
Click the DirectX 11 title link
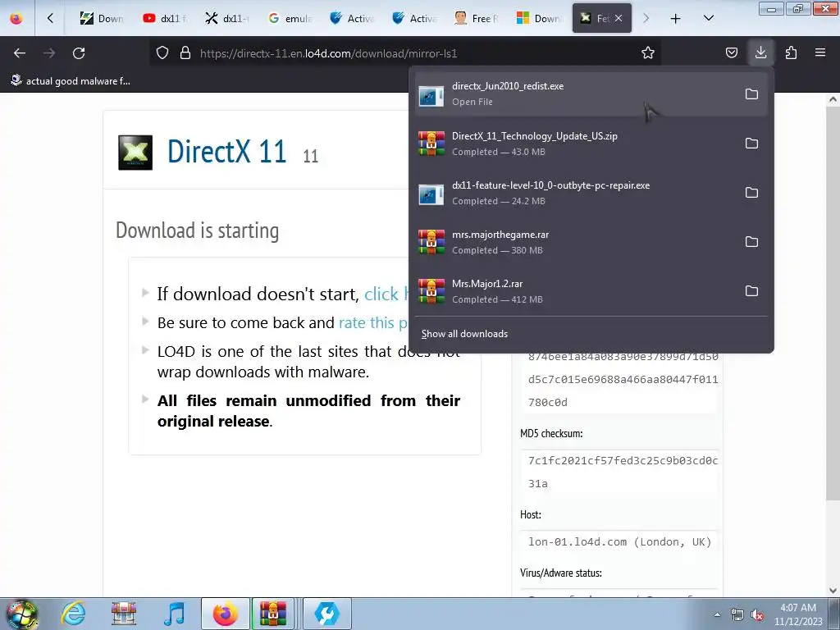pyautogui.click(x=226, y=151)
